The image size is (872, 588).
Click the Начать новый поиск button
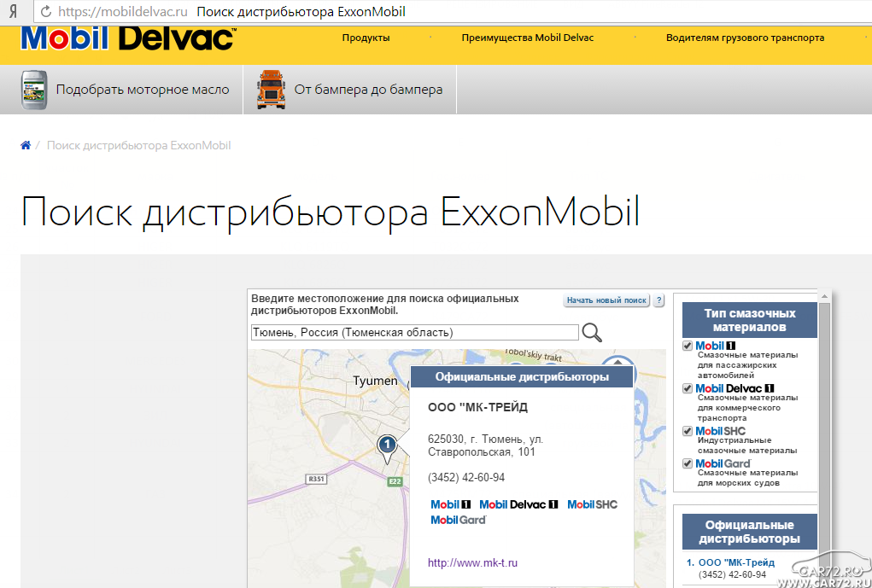[606, 300]
